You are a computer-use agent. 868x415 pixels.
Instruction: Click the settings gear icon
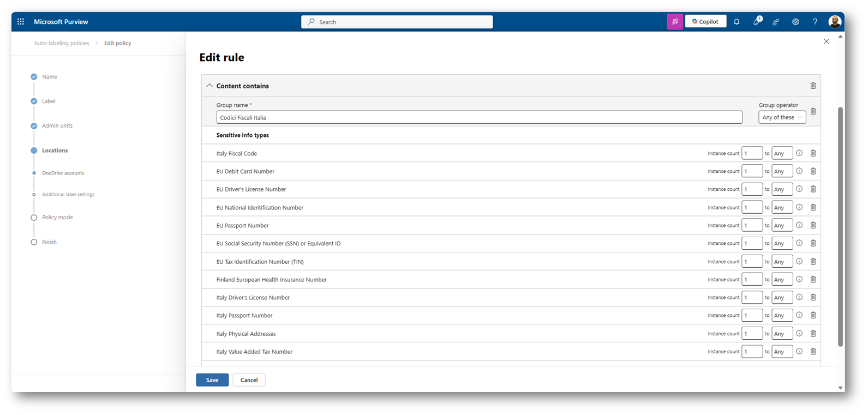point(795,22)
